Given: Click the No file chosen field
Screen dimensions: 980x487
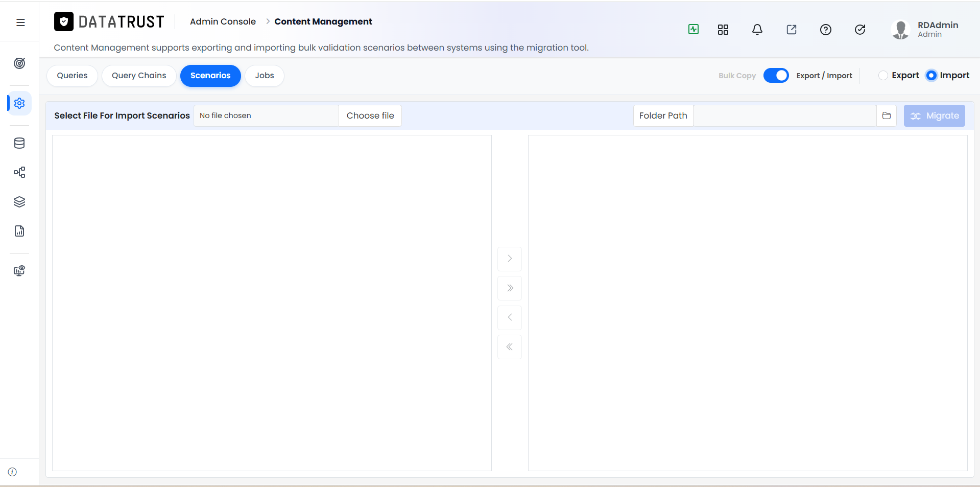Looking at the screenshot, I should (x=266, y=116).
